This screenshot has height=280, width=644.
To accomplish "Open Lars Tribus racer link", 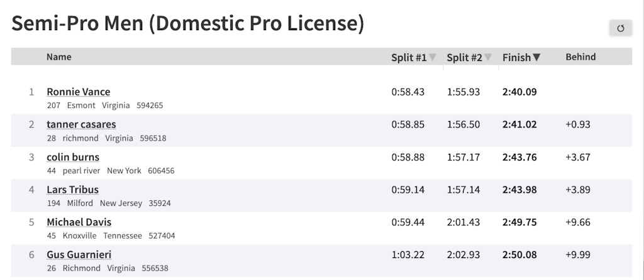I will click(x=72, y=190).
